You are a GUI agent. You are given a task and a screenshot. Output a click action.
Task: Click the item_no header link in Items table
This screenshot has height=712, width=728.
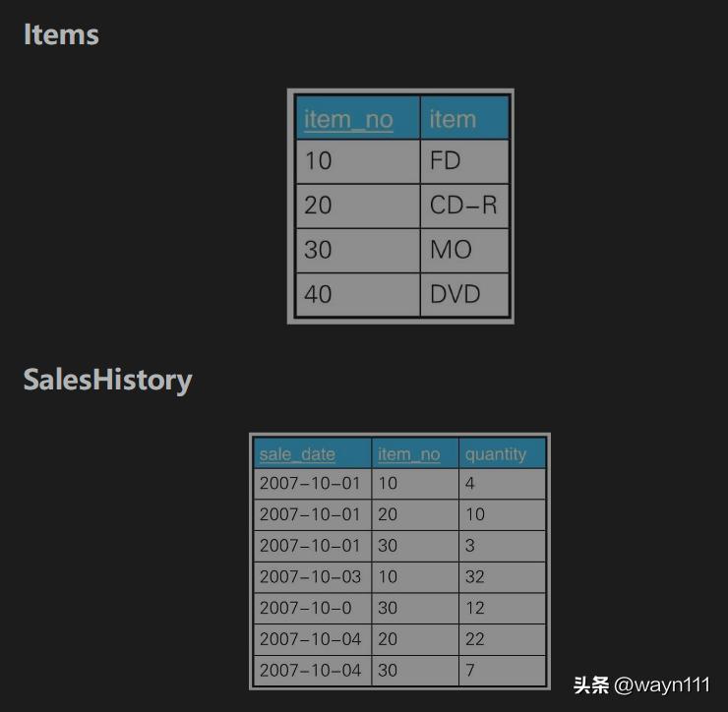point(348,119)
